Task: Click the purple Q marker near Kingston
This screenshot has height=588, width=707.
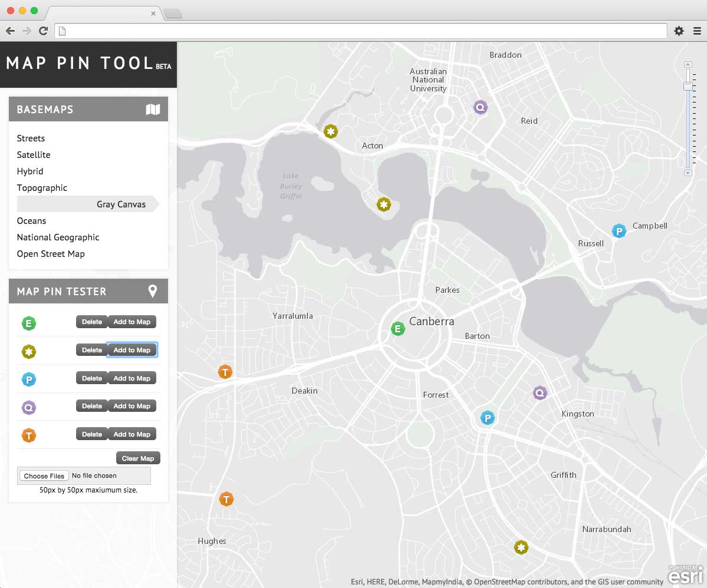Action: pos(540,393)
